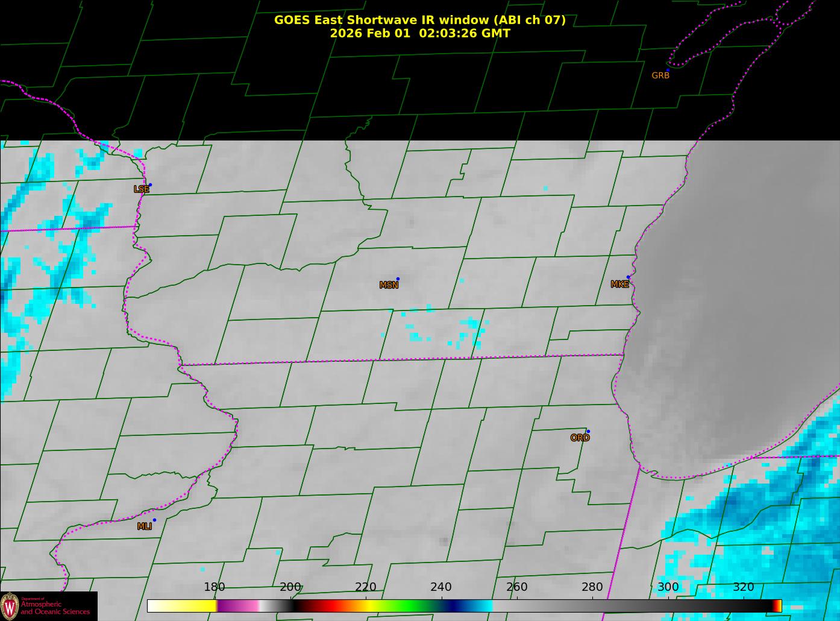
Task: Click the "Atmospheric and Oceanic Sciences" logo text
Action: tap(55, 608)
